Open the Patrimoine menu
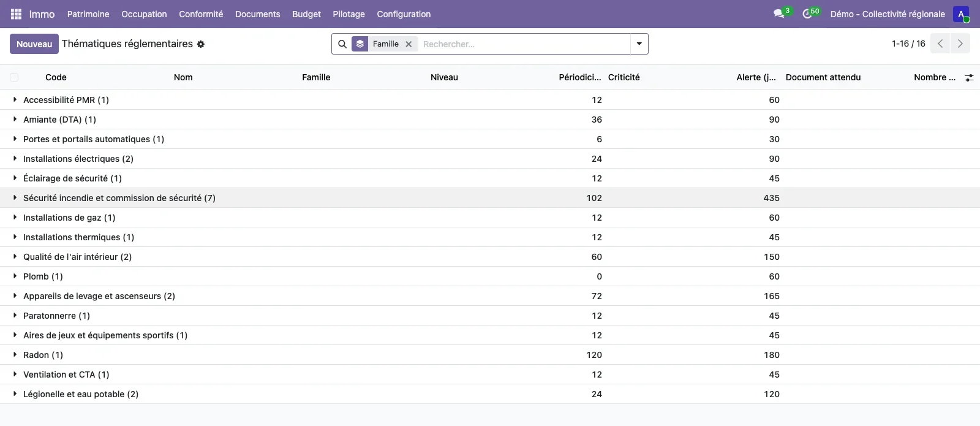This screenshot has width=980, height=426. (x=88, y=14)
